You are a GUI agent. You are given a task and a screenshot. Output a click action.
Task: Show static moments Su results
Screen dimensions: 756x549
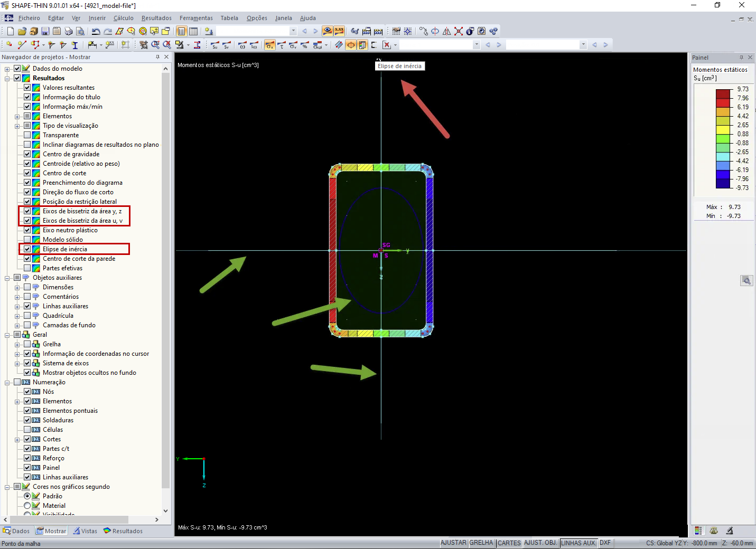[x=214, y=45]
